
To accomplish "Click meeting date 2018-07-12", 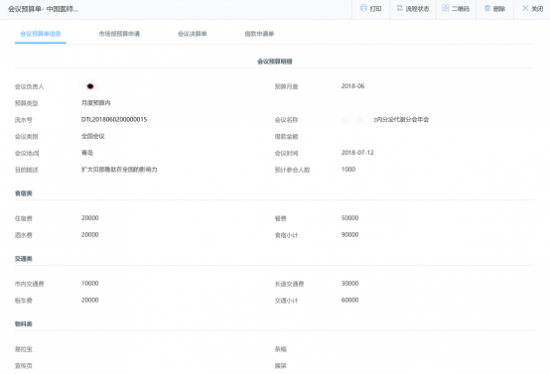I will point(357,153).
